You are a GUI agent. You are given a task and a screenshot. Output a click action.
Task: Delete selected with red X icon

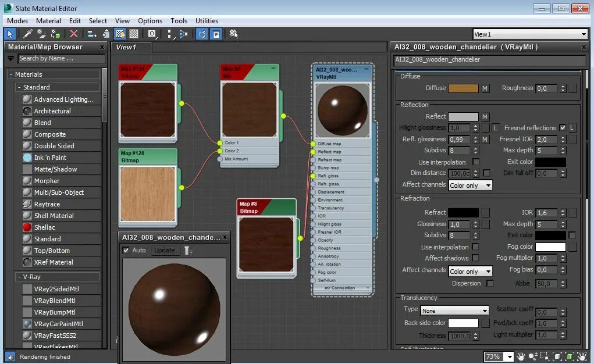(x=74, y=34)
